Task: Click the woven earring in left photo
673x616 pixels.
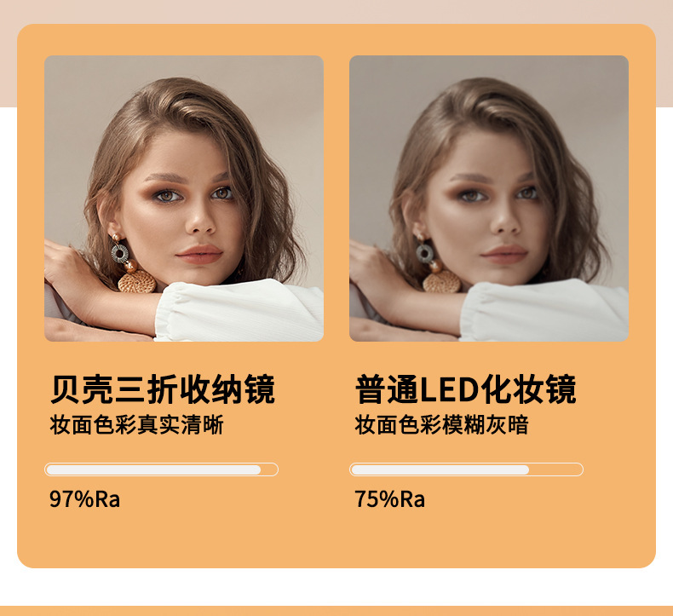Action: [x=136, y=281]
